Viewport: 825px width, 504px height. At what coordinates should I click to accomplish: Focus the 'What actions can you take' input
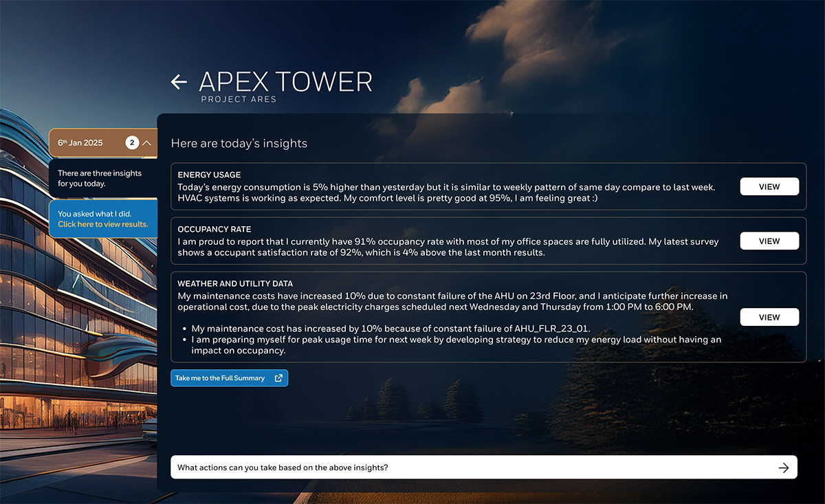coord(467,468)
